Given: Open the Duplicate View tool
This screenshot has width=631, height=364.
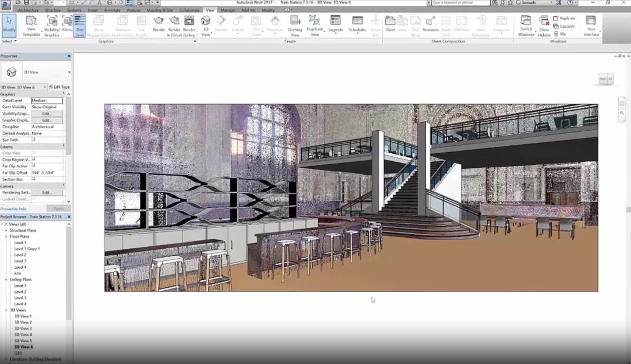Looking at the screenshot, I should [314, 25].
